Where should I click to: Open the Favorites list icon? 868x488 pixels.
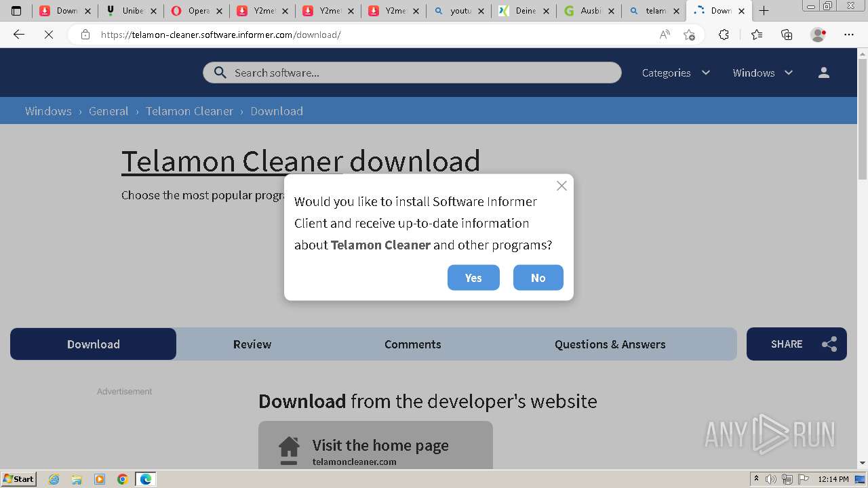pos(757,35)
